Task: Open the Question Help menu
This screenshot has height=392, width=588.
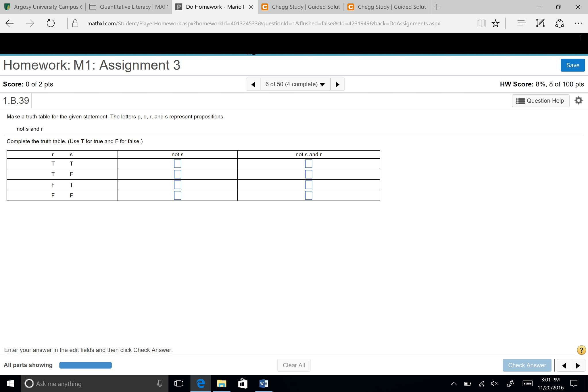Action: click(540, 100)
